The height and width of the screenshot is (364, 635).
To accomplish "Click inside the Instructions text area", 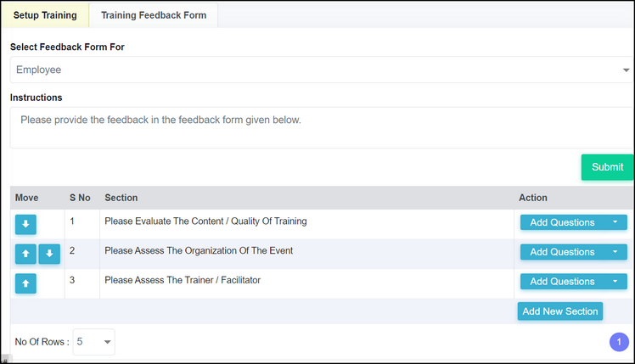I will [x=322, y=127].
